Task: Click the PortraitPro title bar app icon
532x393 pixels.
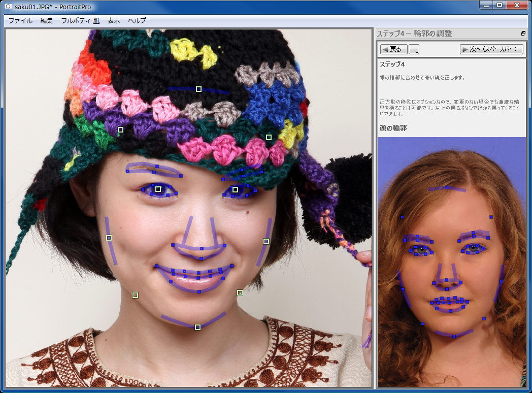Action: pyautogui.click(x=8, y=6)
